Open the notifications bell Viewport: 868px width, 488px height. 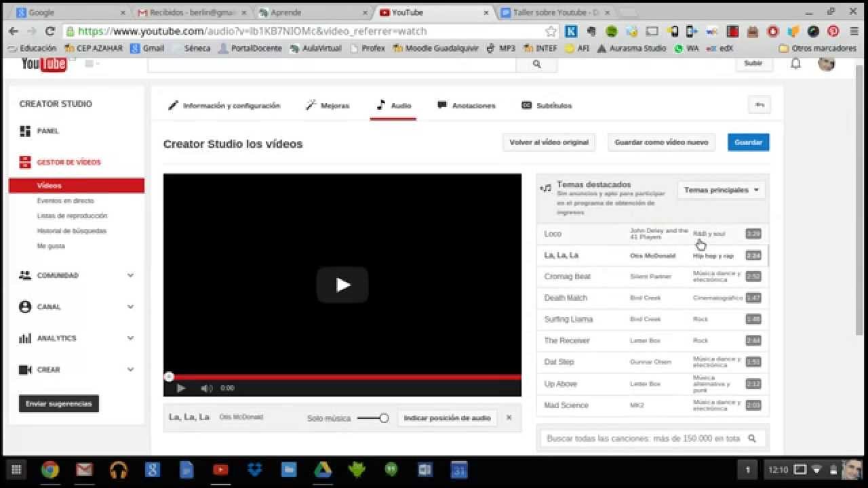(x=796, y=63)
